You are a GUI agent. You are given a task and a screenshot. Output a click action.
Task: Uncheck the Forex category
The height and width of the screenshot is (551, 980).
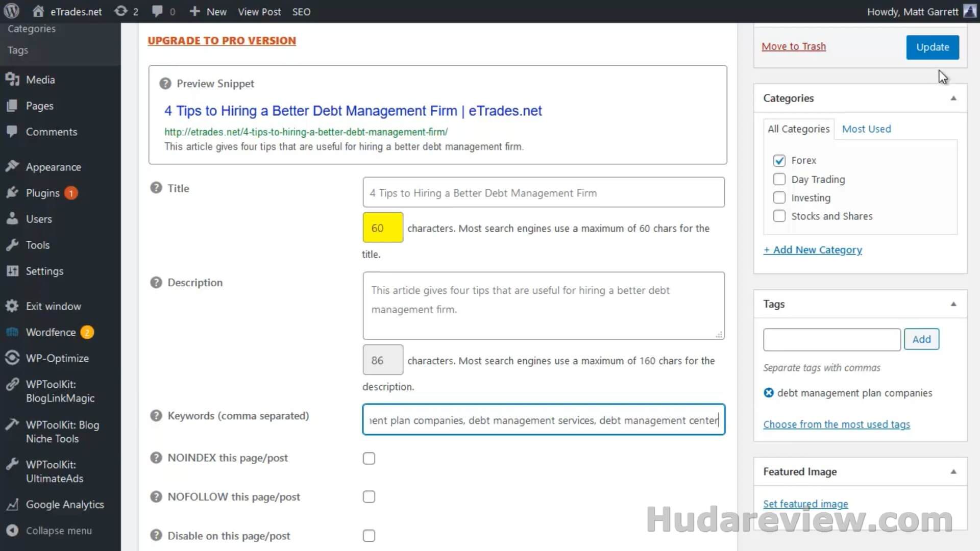click(779, 161)
